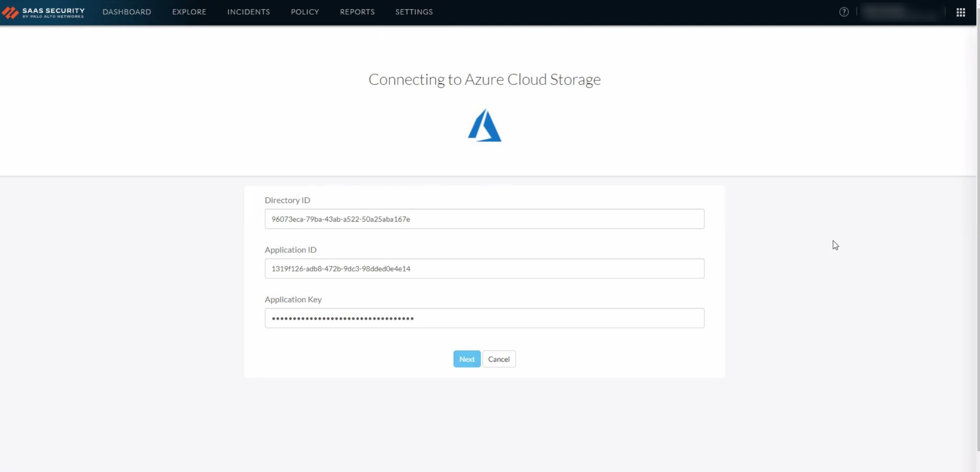980x472 pixels.
Task: Select the Policy menu
Action: 305,12
